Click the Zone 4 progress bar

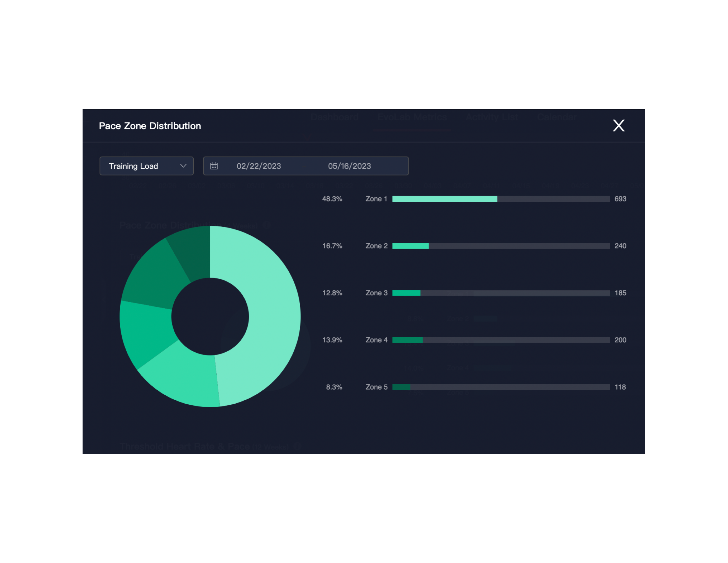coord(501,340)
